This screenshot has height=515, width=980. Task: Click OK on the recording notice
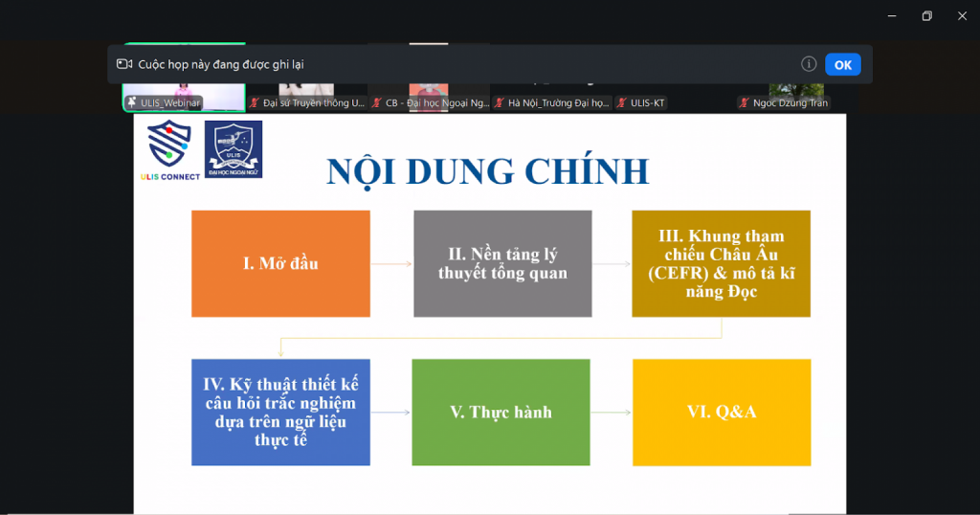click(x=842, y=64)
